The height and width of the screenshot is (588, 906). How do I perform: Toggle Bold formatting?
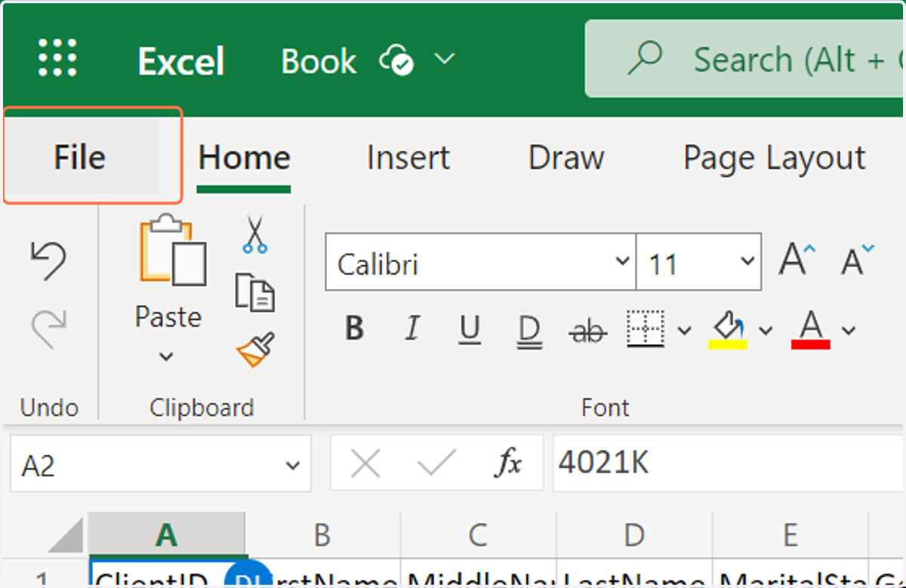point(354,329)
